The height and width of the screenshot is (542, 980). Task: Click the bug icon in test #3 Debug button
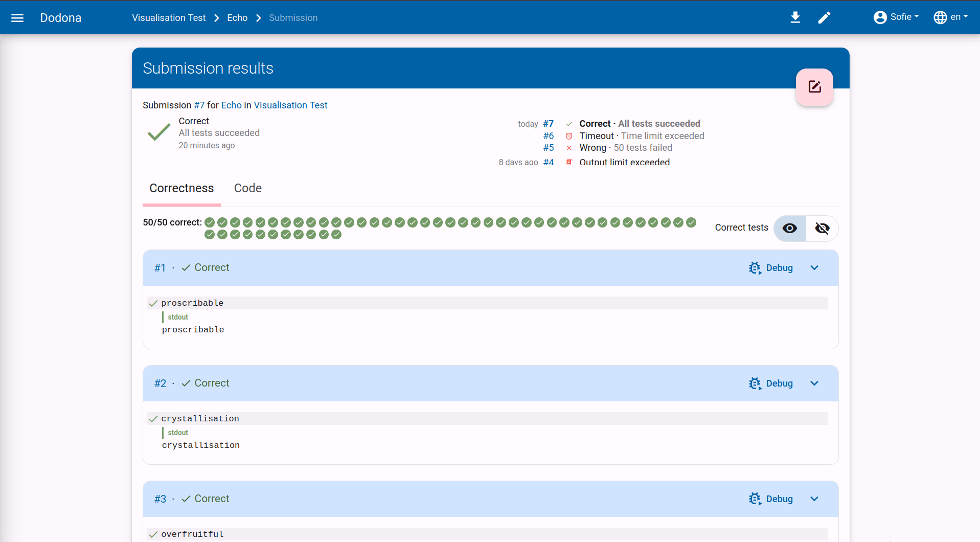tap(755, 499)
